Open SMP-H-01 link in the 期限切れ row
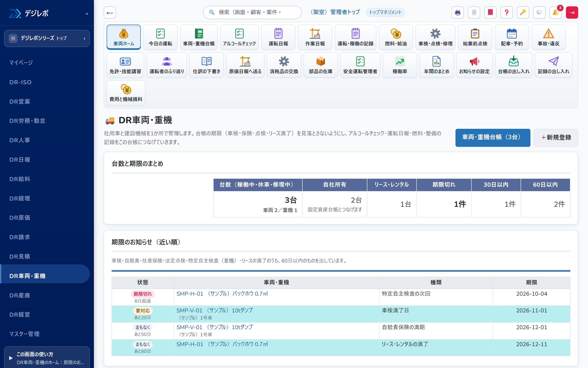 222,294
